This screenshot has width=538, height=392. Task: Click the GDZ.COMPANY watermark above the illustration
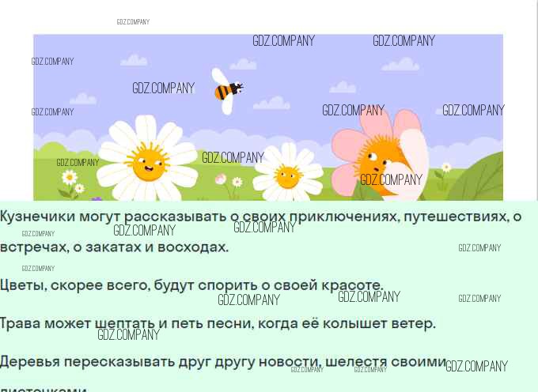(x=133, y=22)
